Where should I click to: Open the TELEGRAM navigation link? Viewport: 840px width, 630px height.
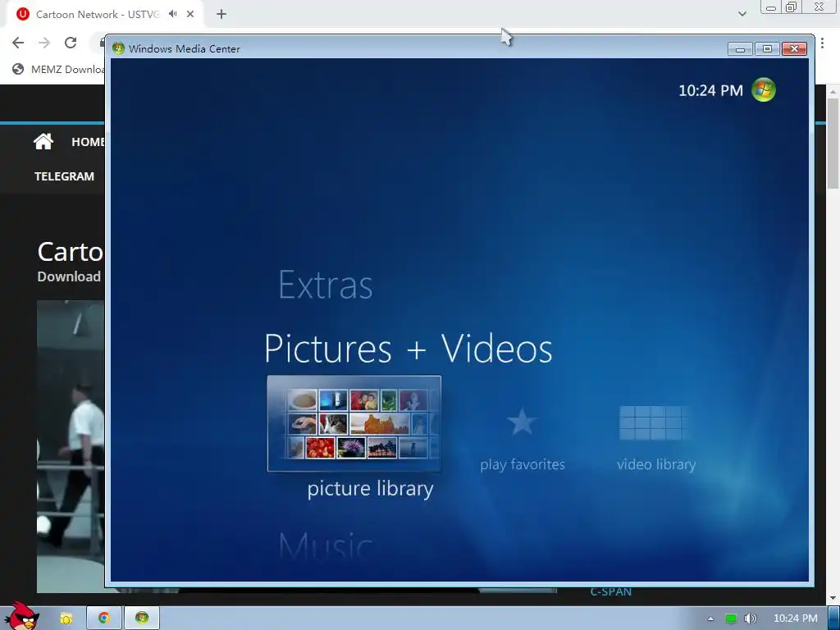(x=64, y=176)
